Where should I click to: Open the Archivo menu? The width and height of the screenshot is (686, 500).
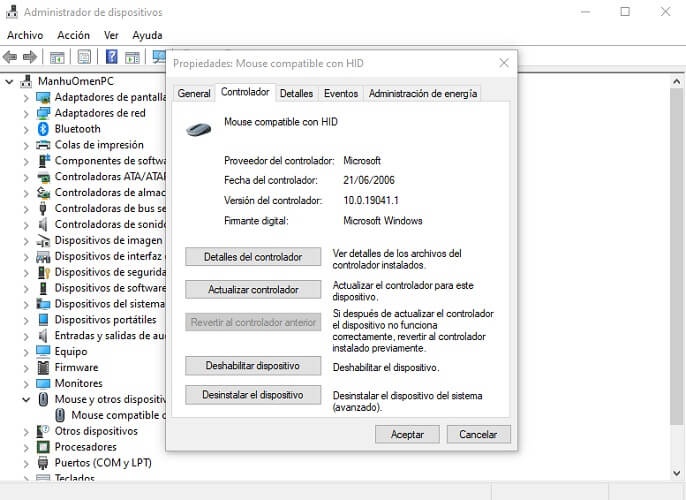pos(25,35)
